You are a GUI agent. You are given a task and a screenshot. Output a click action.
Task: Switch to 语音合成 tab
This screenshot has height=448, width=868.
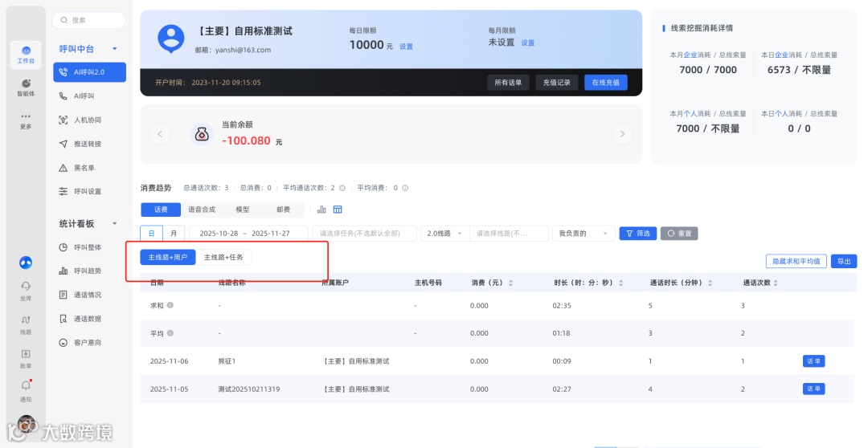(202, 210)
